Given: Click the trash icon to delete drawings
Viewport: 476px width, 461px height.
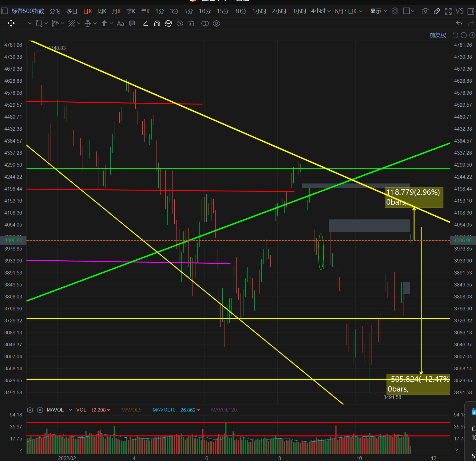Looking at the screenshot, I should (191, 24).
